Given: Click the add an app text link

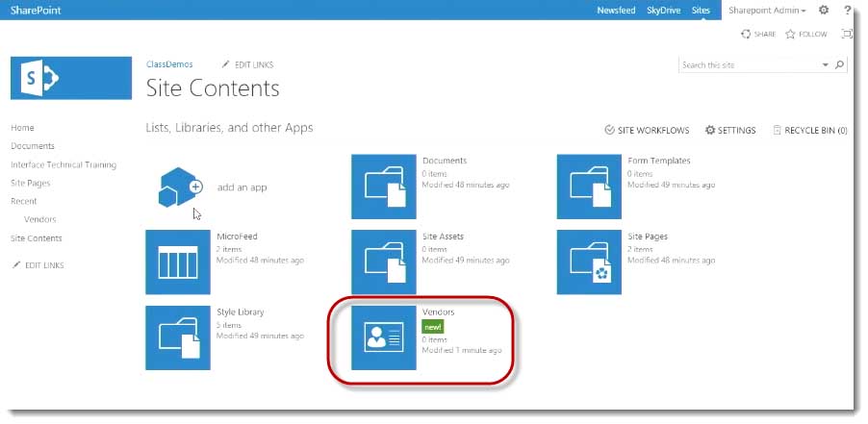Looking at the screenshot, I should click(242, 187).
